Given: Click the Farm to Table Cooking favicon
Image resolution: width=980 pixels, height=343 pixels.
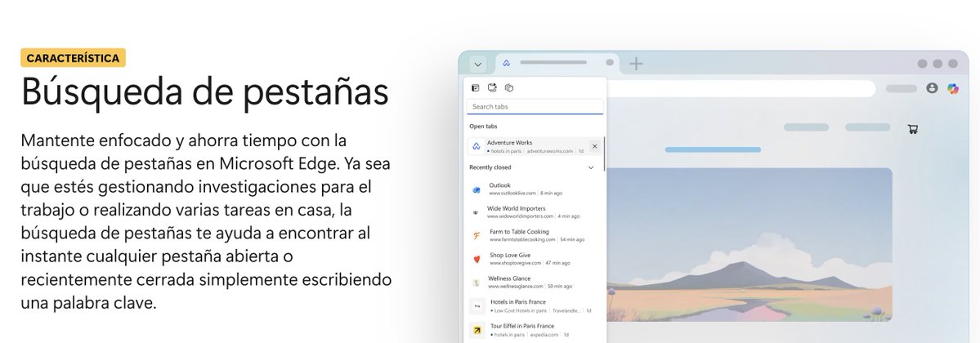Looking at the screenshot, I should (x=477, y=235).
